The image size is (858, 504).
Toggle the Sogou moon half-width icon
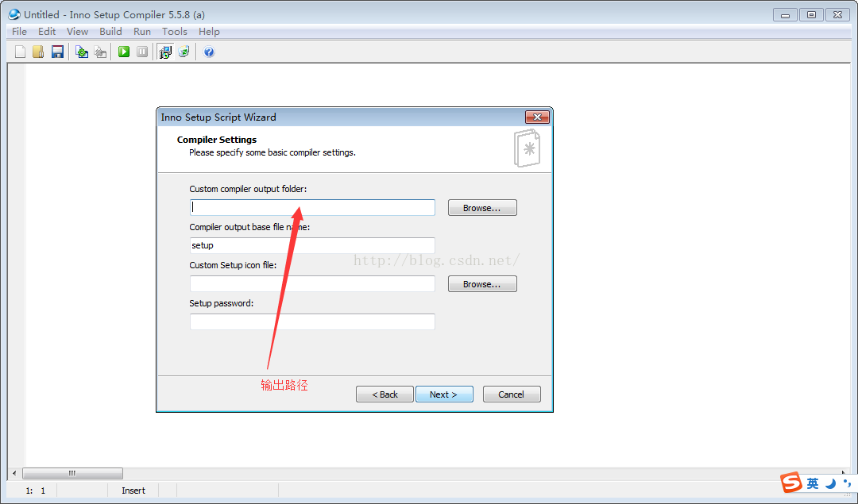[831, 483]
